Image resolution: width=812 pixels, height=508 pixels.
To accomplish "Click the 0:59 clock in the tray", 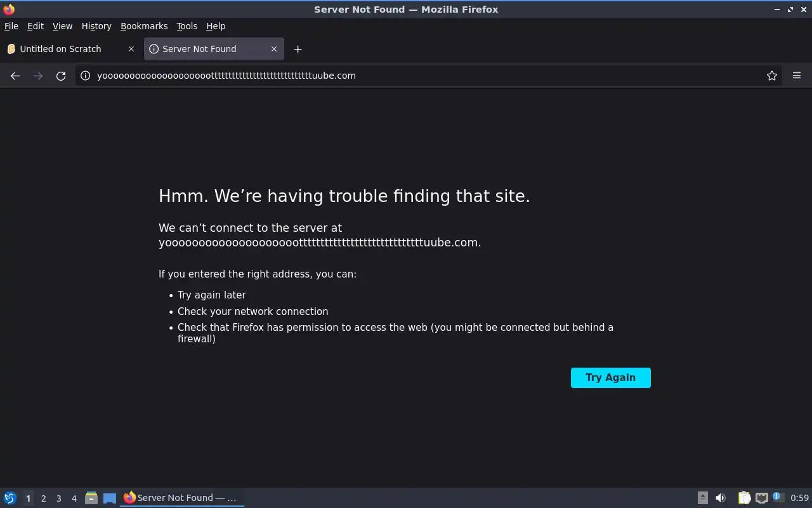I will 800,498.
